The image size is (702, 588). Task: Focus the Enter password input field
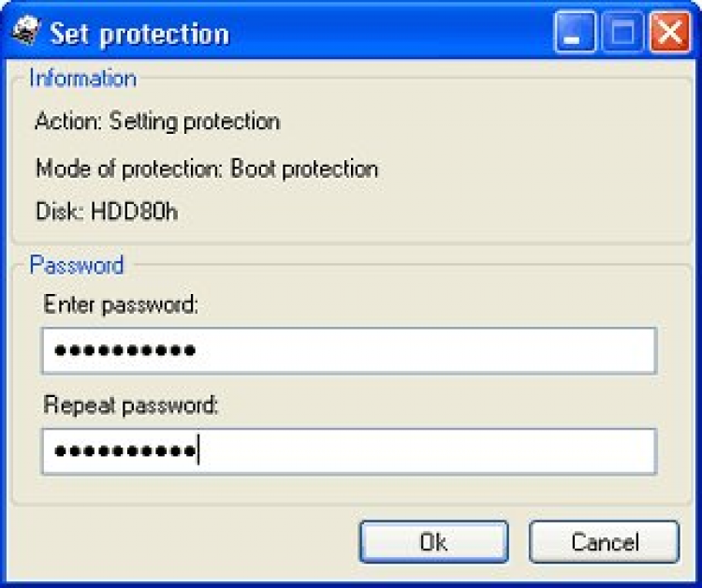[x=349, y=351]
